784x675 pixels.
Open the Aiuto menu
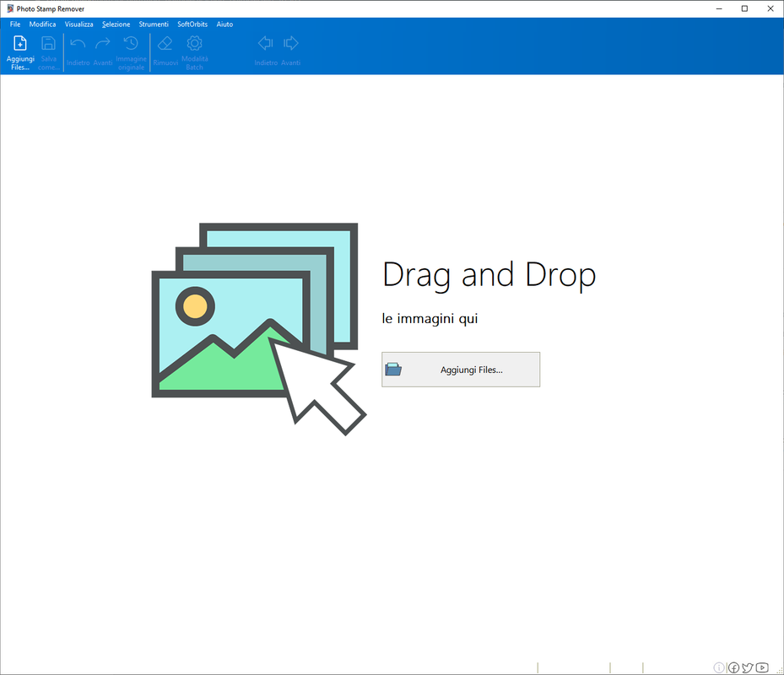tap(224, 24)
